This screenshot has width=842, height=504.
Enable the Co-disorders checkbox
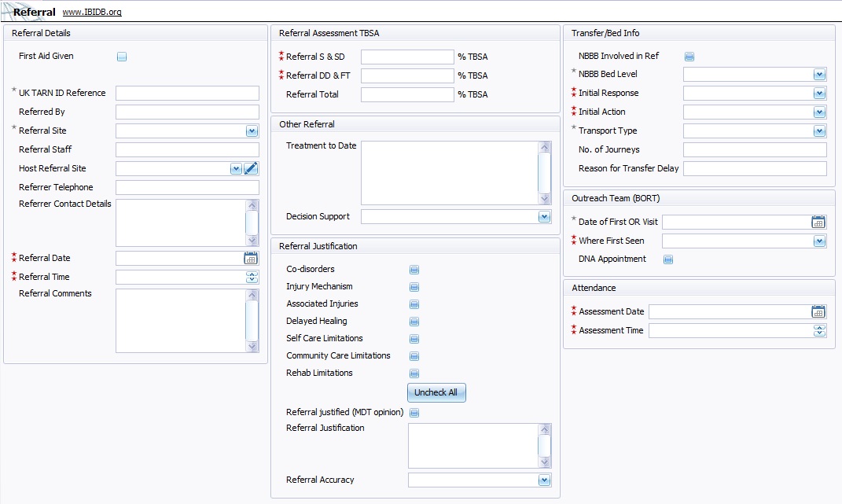point(414,270)
